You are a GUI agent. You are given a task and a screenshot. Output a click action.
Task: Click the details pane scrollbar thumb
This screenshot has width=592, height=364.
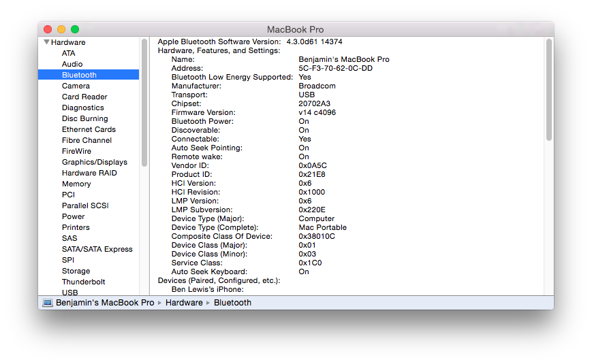tap(549, 90)
